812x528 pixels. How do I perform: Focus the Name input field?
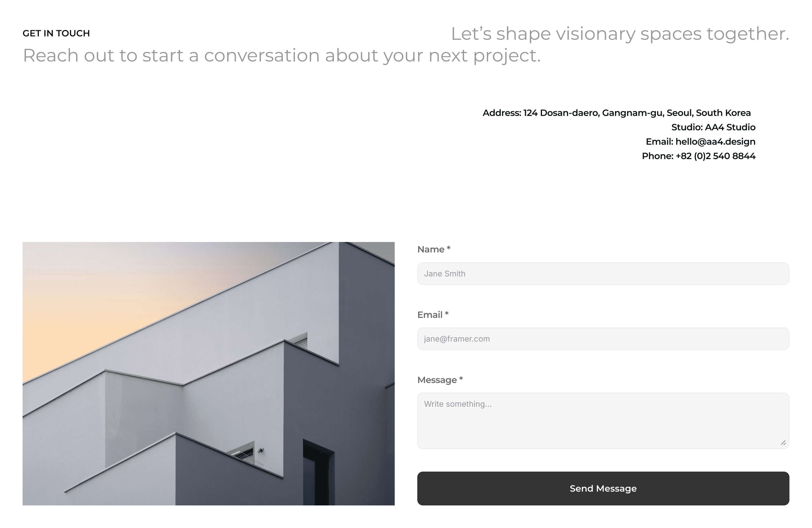coord(603,273)
